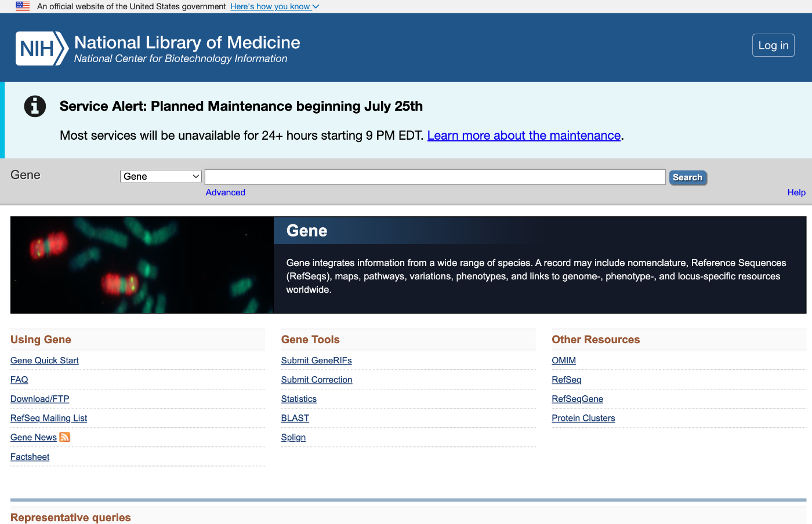Image resolution: width=812 pixels, height=524 pixels.
Task: Open the Statistics link
Action: (x=299, y=399)
